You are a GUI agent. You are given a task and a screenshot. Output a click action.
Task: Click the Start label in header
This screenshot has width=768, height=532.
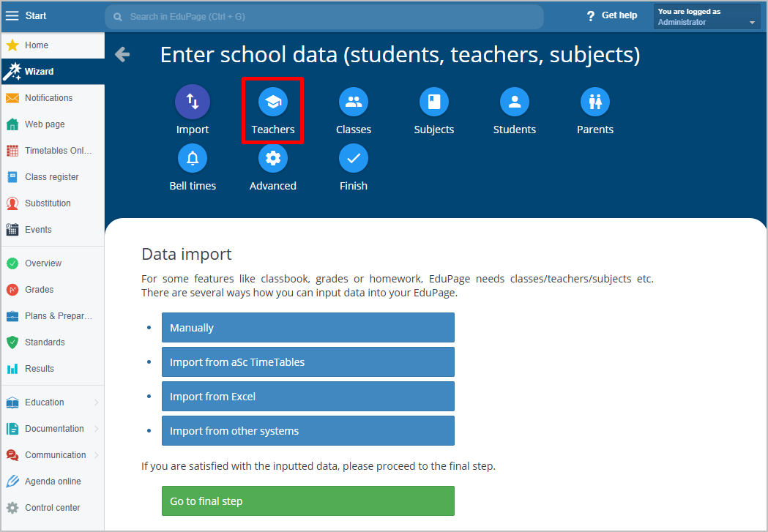[36, 15]
